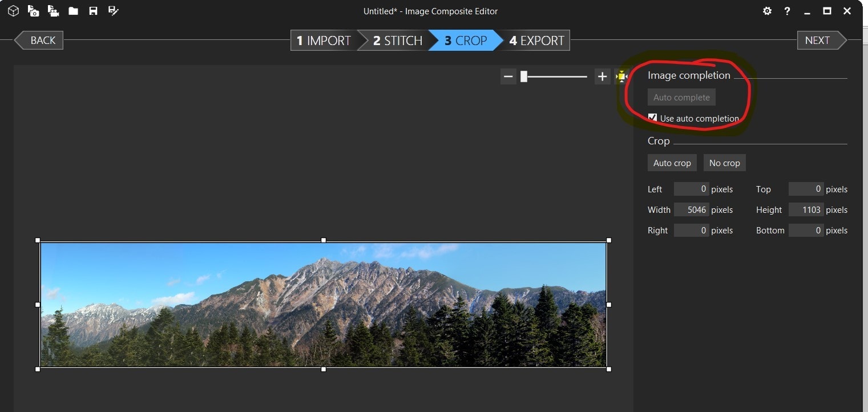
Task: Save the project with the floppy icon
Action: [x=93, y=11]
